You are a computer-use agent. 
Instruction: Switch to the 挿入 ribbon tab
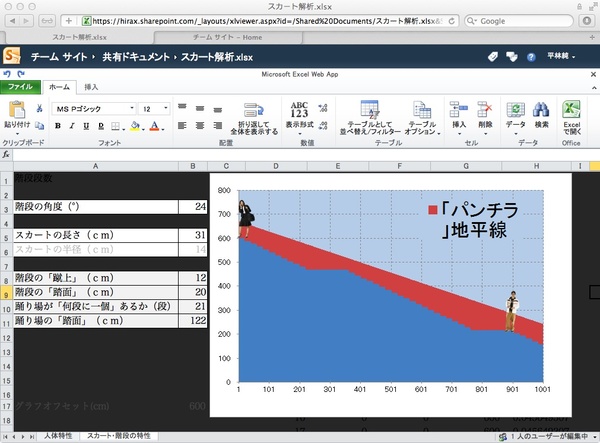point(91,87)
